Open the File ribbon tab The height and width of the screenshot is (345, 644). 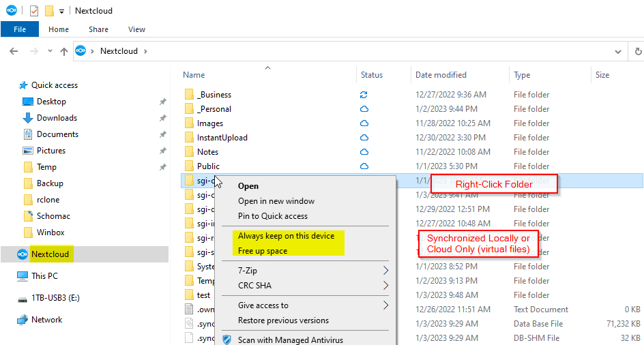pyautogui.click(x=20, y=29)
